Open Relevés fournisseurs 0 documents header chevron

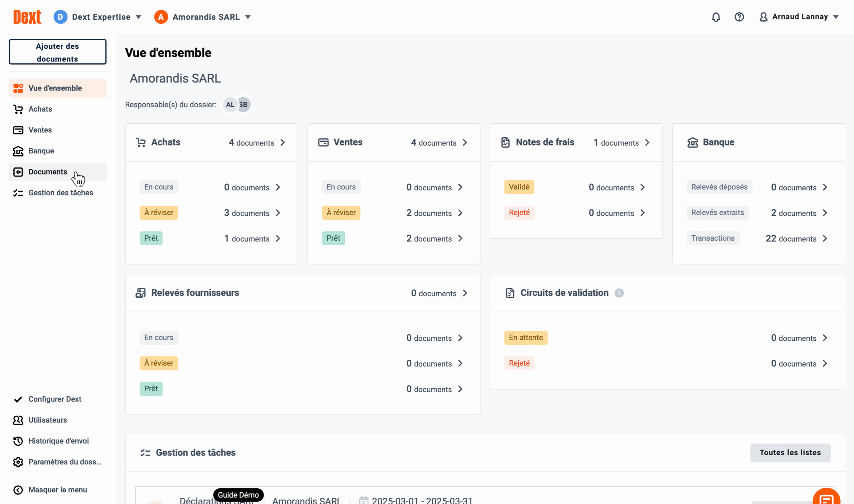pyautogui.click(x=465, y=293)
